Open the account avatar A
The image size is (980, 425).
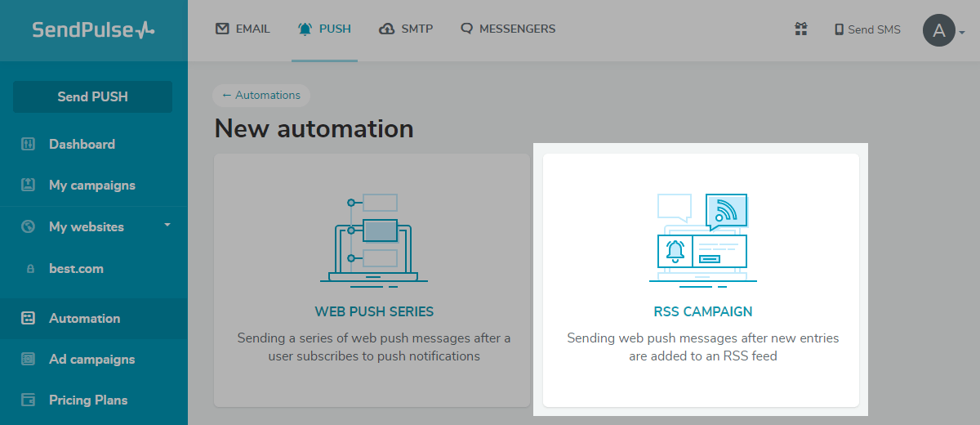[x=939, y=30]
